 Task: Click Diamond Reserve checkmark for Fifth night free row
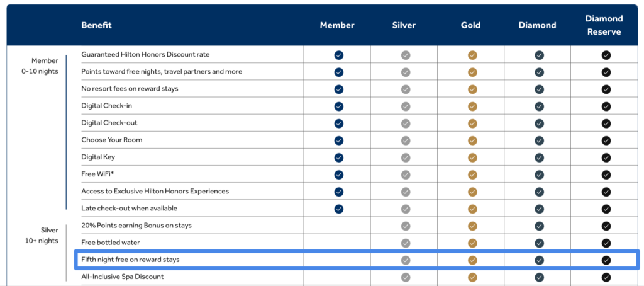(x=606, y=260)
